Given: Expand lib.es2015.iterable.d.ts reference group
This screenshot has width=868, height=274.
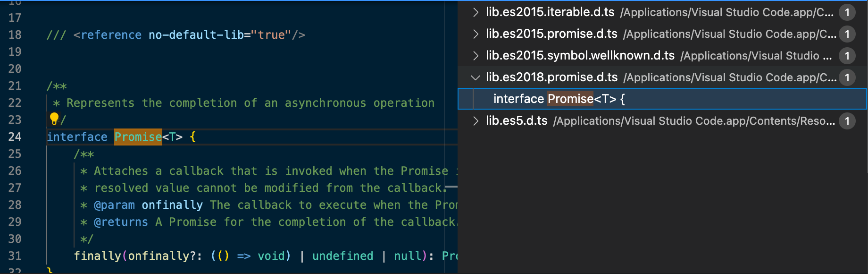Looking at the screenshot, I should [476, 12].
